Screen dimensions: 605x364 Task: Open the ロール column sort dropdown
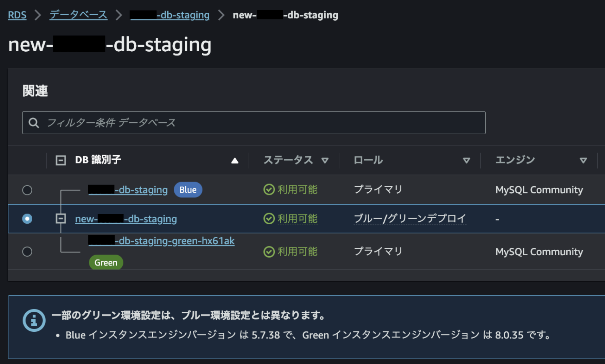pyautogui.click(x=466, y=160)
